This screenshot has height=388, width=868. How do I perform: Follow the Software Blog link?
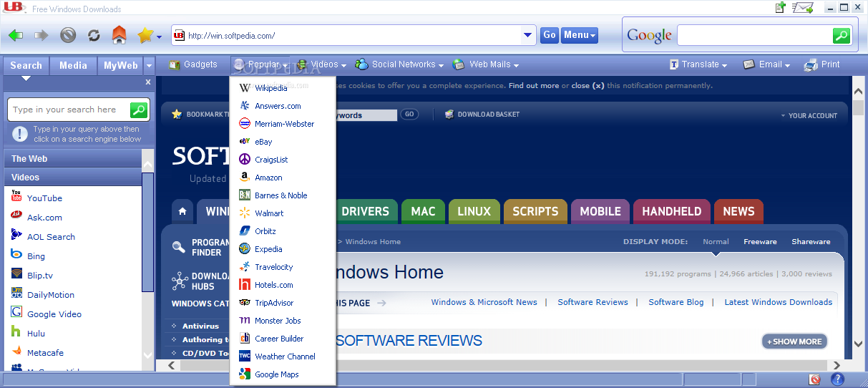[676, 302]
